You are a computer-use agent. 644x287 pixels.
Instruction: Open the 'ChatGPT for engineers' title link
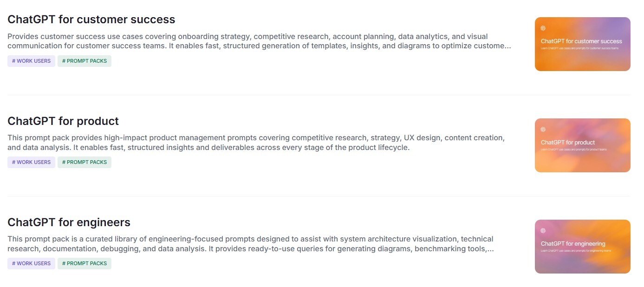(69, 222)
